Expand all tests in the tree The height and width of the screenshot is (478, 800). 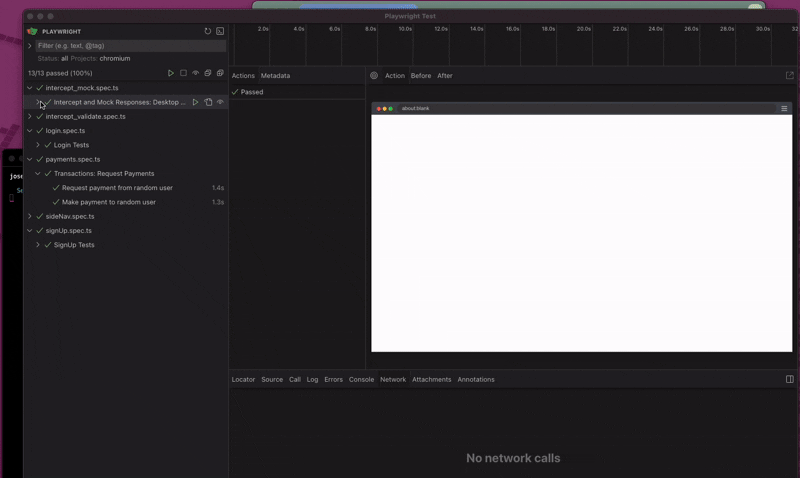tap(220, 73)
